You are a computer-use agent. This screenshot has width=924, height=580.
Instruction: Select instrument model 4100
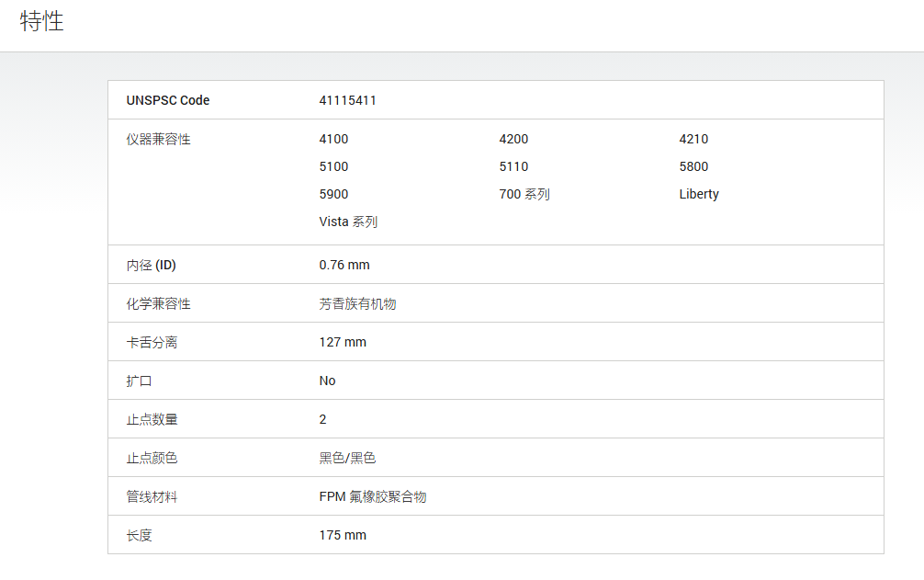(333, 139)
